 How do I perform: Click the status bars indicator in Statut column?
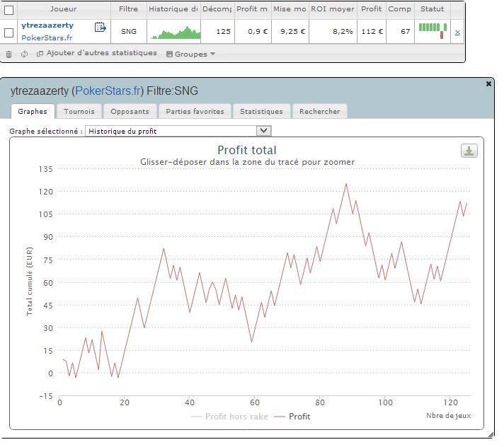pyautogui.click(x=433, y=30)
